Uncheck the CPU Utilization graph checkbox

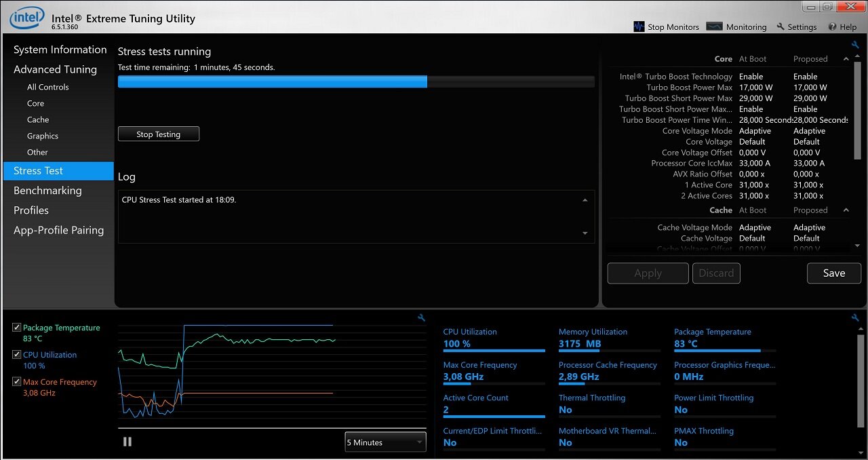(17, 355)
